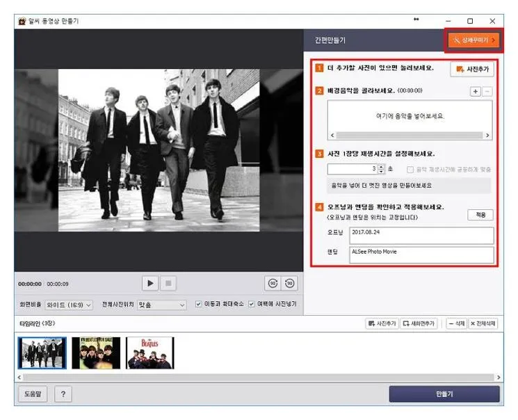Click the app icon in title bar
This screenshot has height=420, width=518.
click(x=22, y=21)
